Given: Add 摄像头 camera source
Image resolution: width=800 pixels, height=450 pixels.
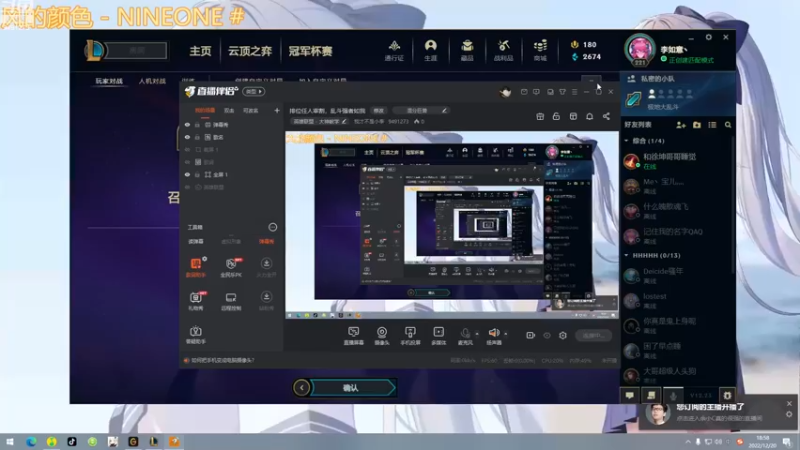Looking at the screenshot, I should tap(382, 336).
